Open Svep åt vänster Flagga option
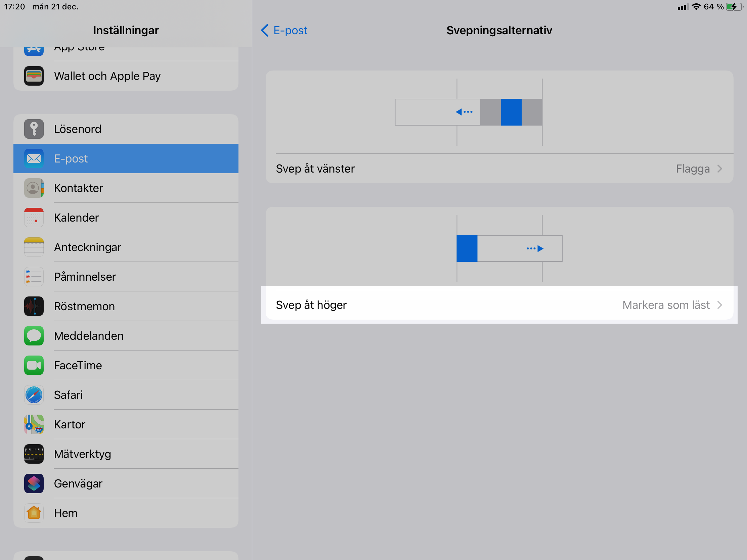Image resolution: width=747 pixels, height=560 pixels. pyautogui.click(x=499, y=169)
